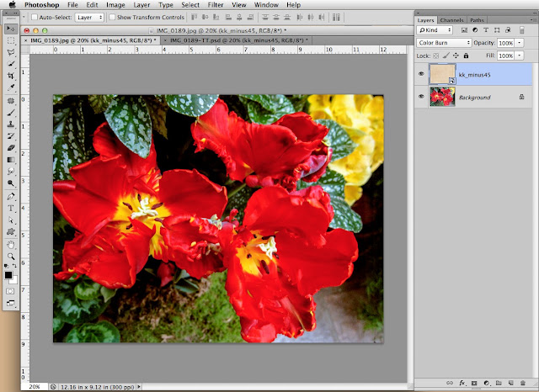The image size is (539, 392).
Task: Select the Burn tool
Action: point(11,183)
